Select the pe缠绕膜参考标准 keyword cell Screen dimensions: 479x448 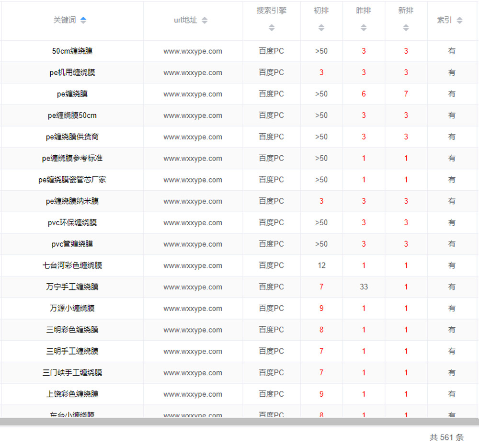click(x=72, y=159)
